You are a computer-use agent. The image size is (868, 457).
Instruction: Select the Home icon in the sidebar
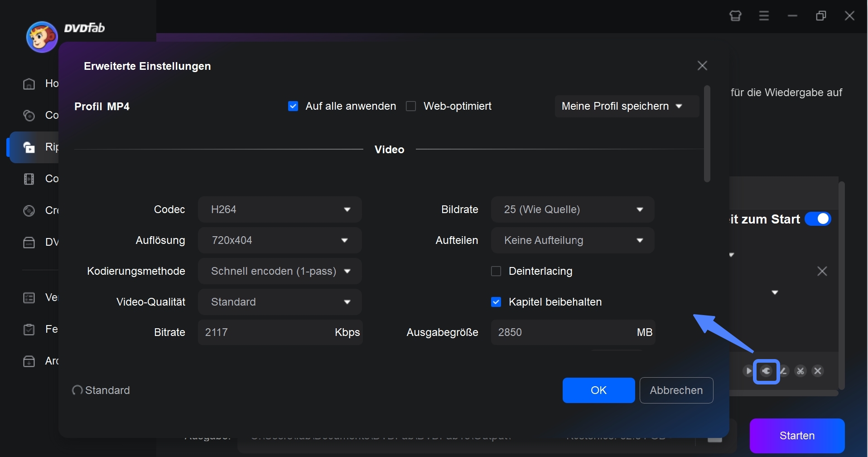click(x=29, y=83)
